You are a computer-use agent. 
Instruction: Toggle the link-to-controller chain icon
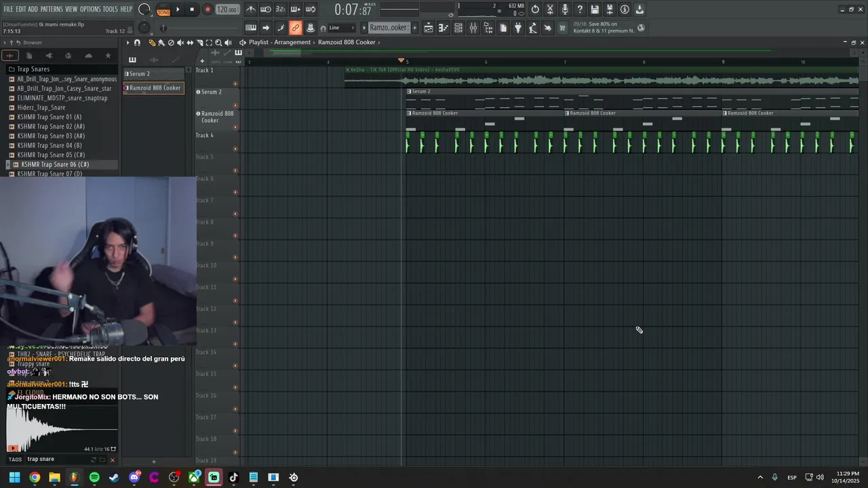pyautogui.click(x=295, y=28)
